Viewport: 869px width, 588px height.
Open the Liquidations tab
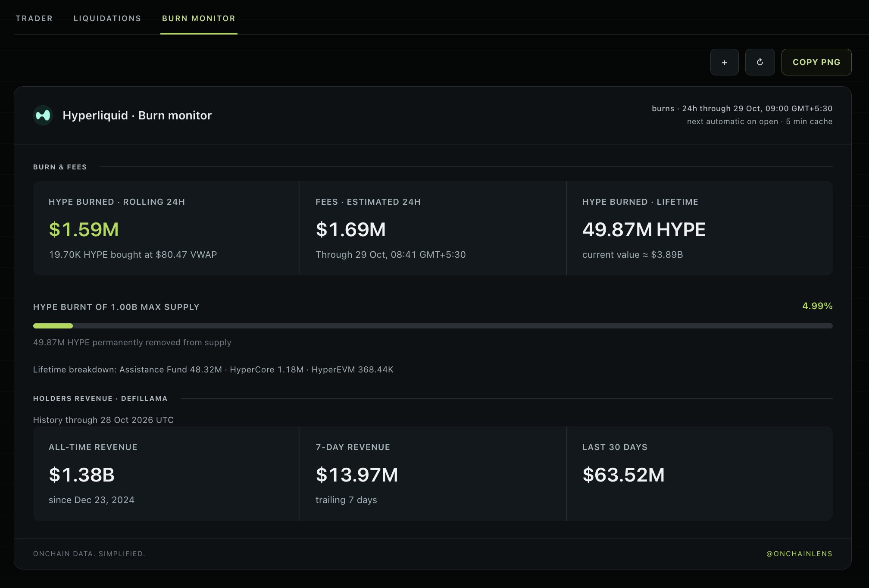[x=107, y=19]
